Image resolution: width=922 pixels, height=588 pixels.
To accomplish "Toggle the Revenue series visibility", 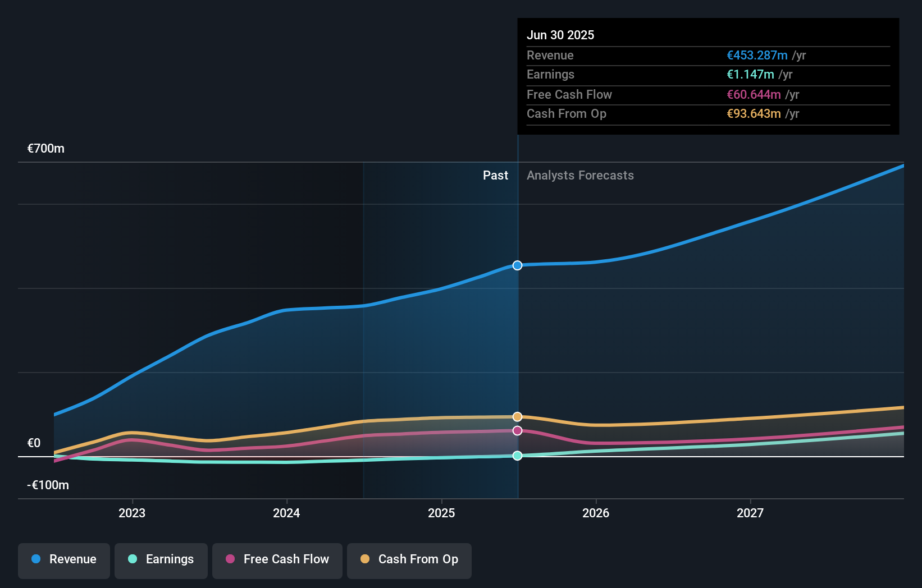I will coord(63,561).
